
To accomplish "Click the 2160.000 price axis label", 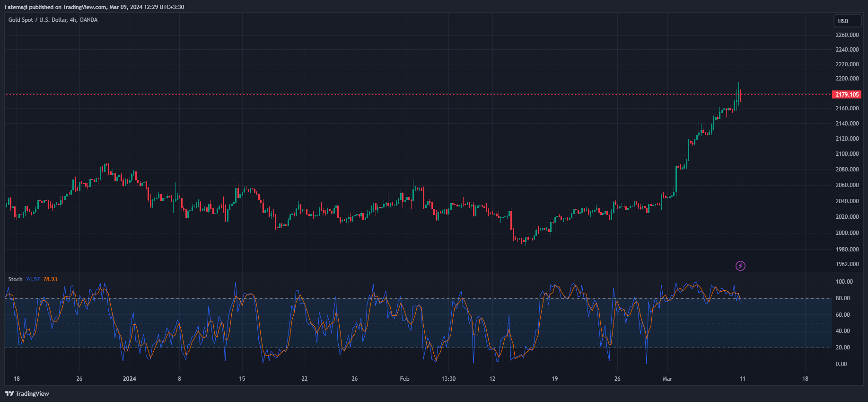I will pyautogui.click(x=847, y=108).
